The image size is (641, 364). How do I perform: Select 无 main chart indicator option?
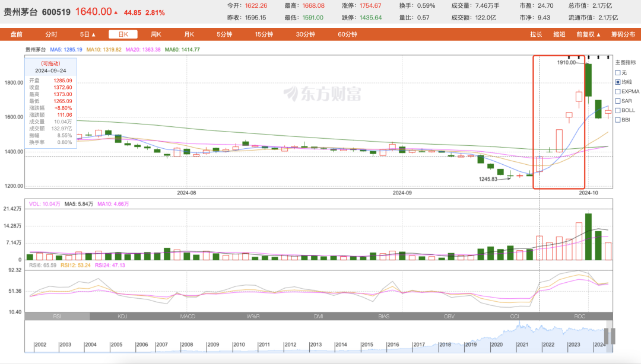pos(618,73)
